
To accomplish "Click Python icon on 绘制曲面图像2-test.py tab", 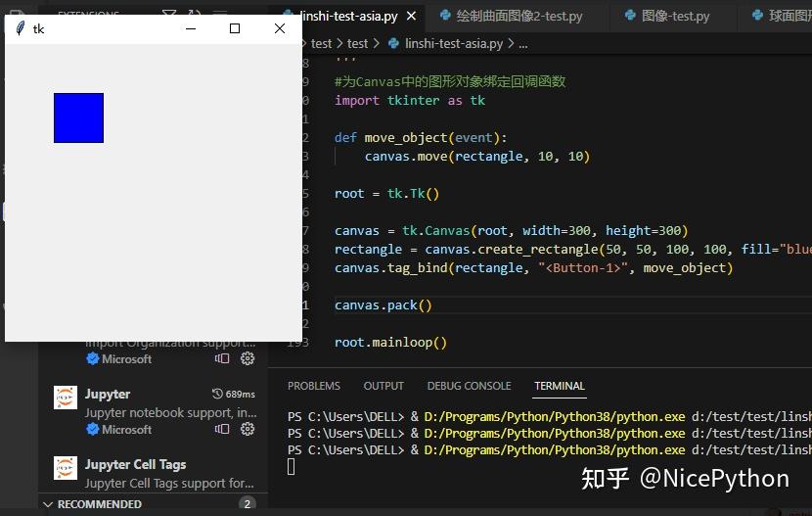I will click(x=445, y=15).
